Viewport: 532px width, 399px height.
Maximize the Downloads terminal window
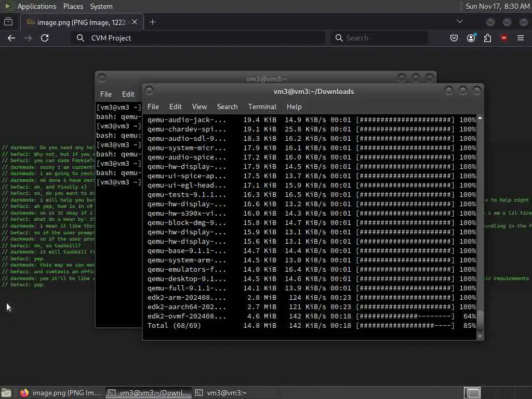[x=463, y=90]
